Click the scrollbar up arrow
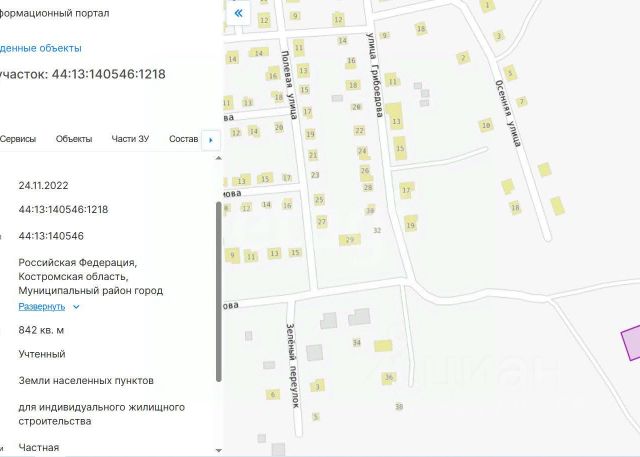 click(x=219, y=158)
